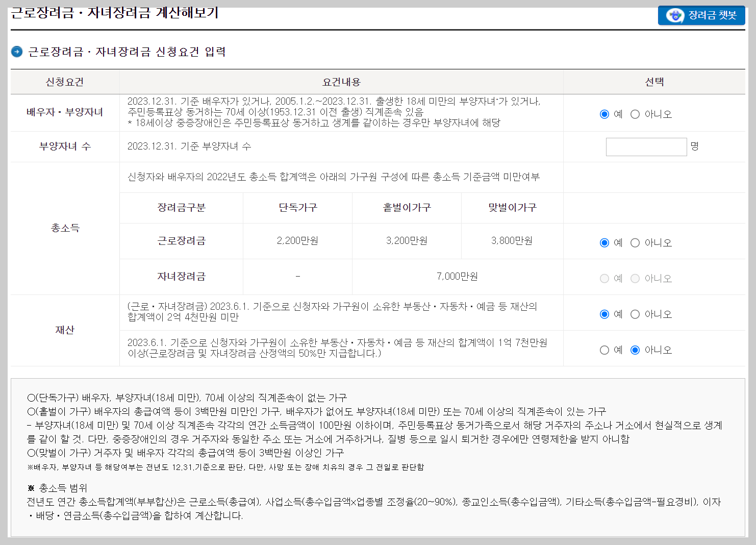Image resolution: width=756 pixels, height=545 pixels.
Task: Open the 장려금 챗봇 chatbot button
Action: coord(701,15)
